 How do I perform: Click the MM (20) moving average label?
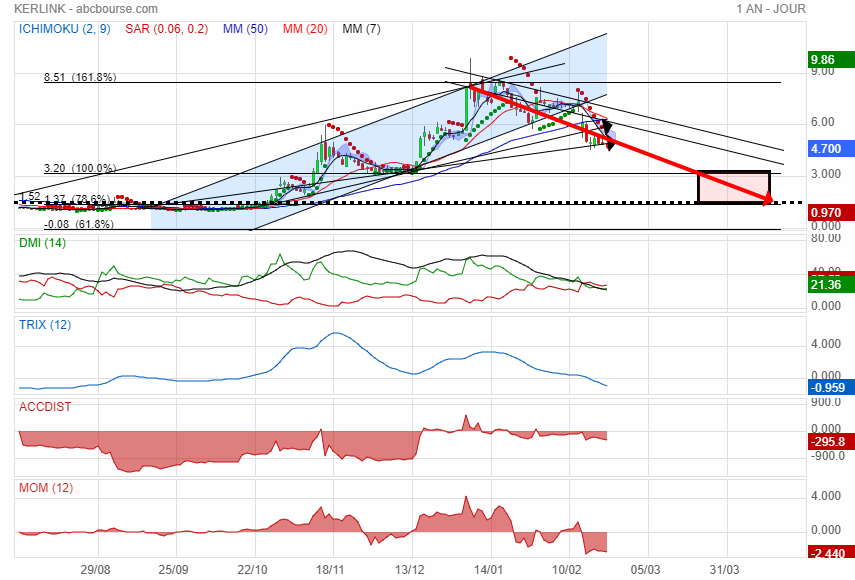(305, 29)
